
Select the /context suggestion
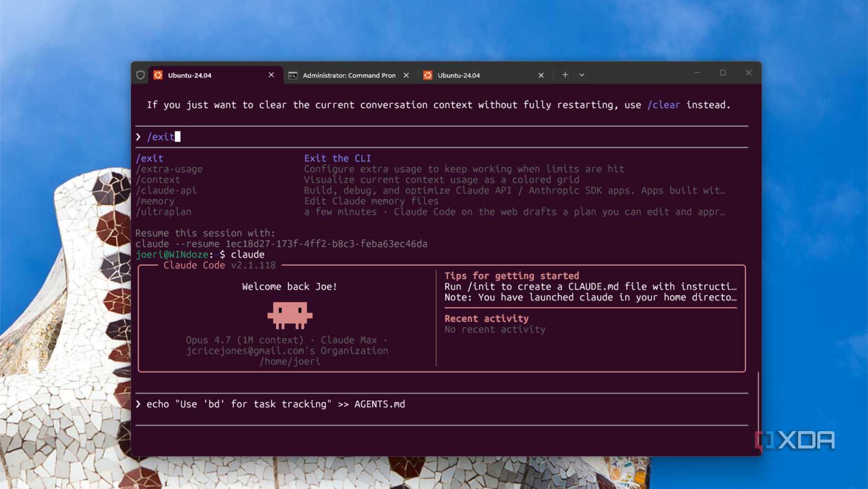(x=158, y=179)
